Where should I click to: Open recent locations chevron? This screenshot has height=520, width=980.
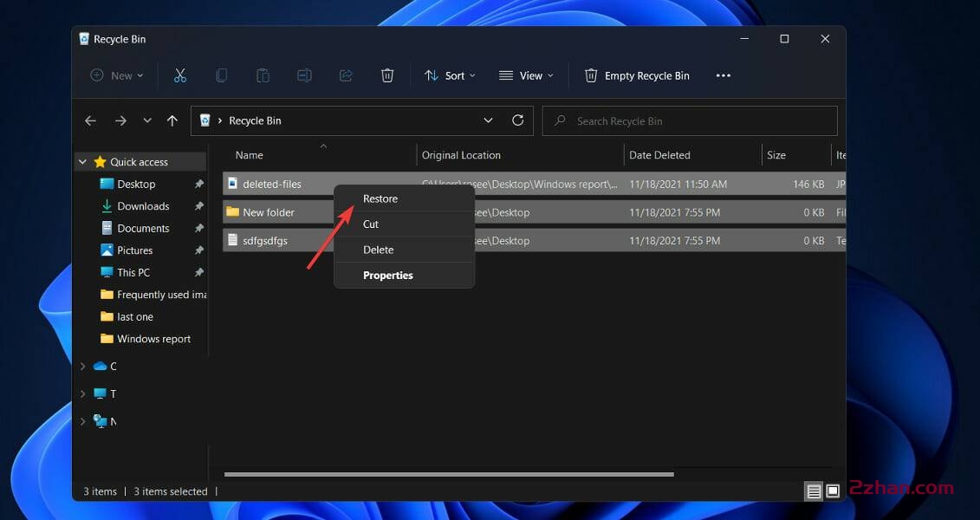coord(147,120)
